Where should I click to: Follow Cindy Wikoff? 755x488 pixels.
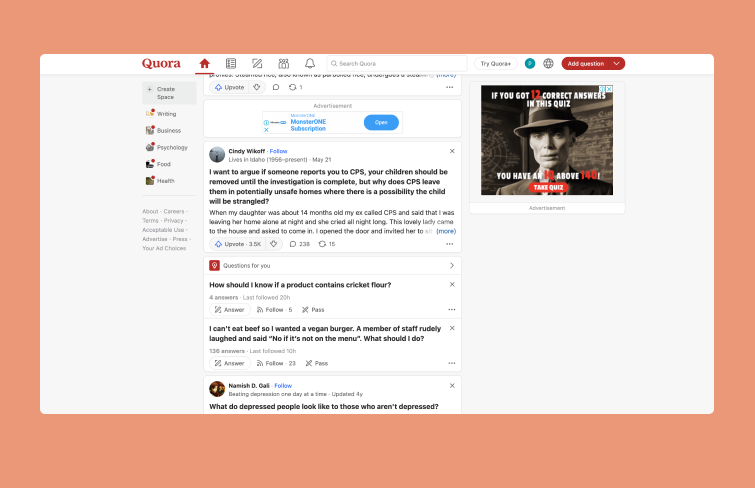[x=278, y=151]
